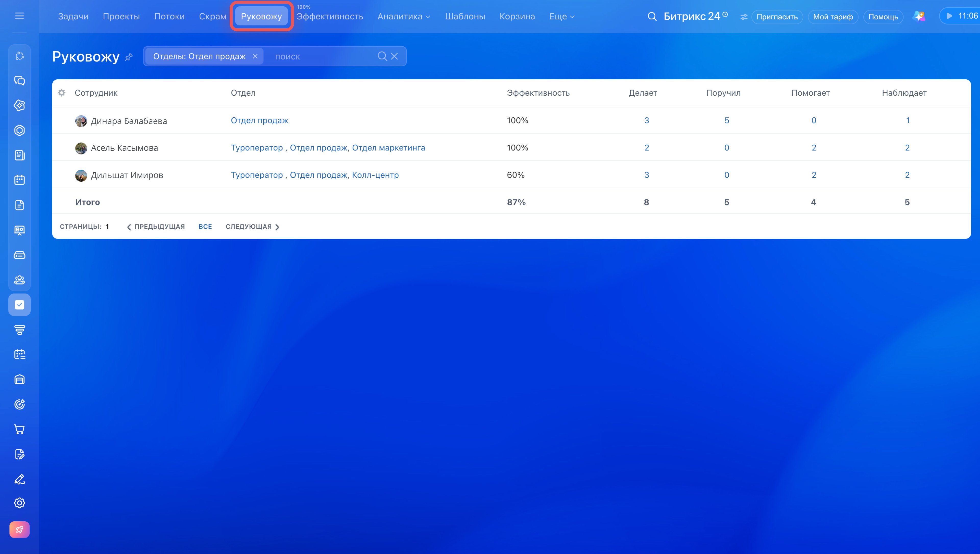Toggle the hamburger menu to collapse the sidebar

click(x=19, y=16)
